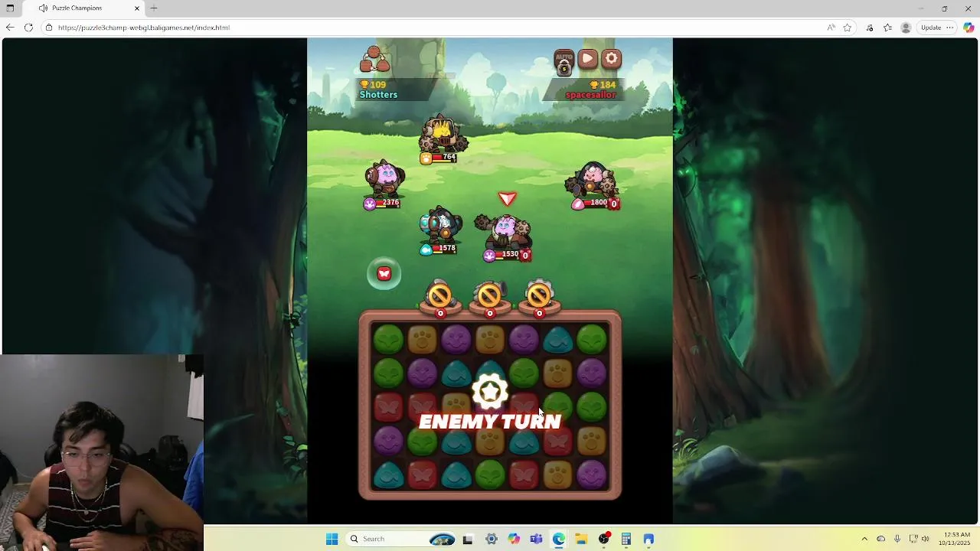Open the tab actions menu

10,8
